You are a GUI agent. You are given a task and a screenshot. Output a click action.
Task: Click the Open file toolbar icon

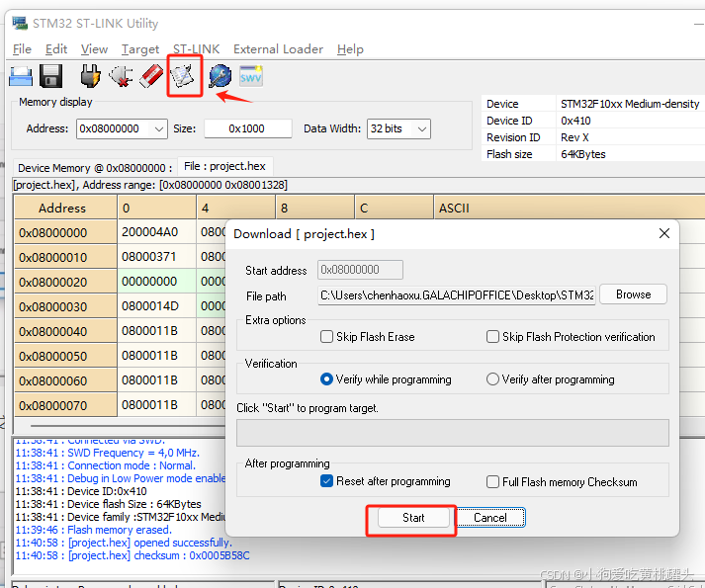coord(21,76)
